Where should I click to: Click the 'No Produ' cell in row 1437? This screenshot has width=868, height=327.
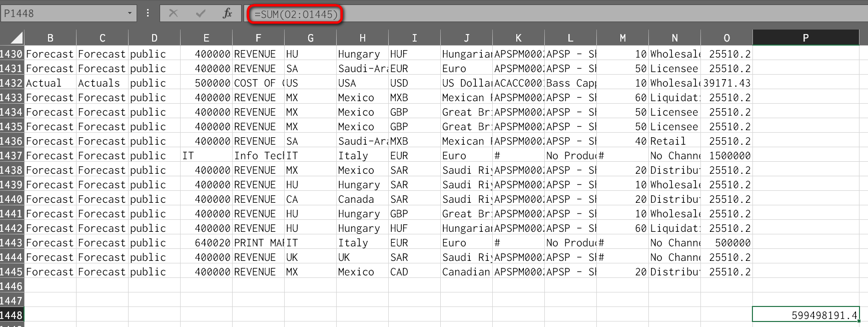(571, 156)
